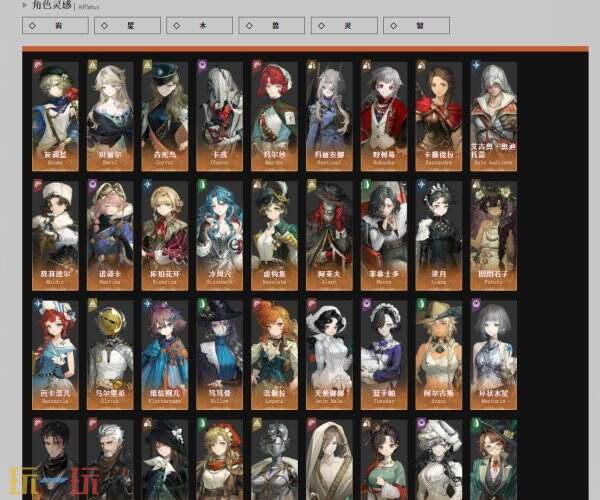Open the Ezio Auditore card
The height and width of the screenshot is (500, 600).
pos(494,116)
